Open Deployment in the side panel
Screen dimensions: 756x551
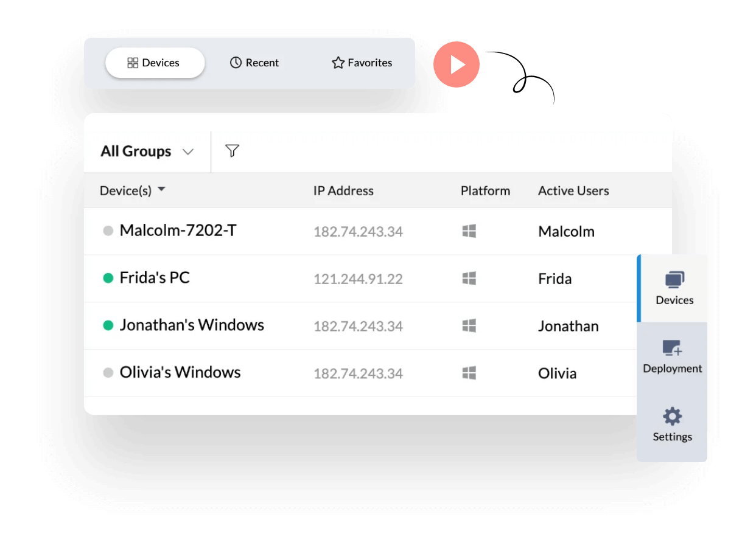[x=672, y=356]
